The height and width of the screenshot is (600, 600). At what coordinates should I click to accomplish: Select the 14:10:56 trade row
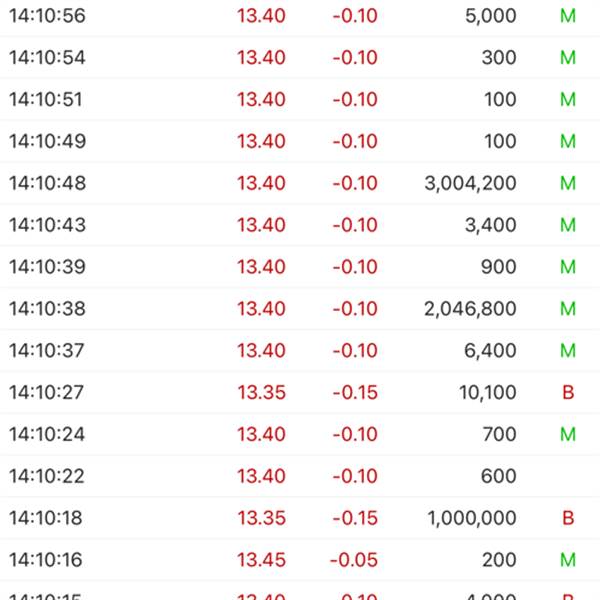pyautogui.click(x=300, y=16)
